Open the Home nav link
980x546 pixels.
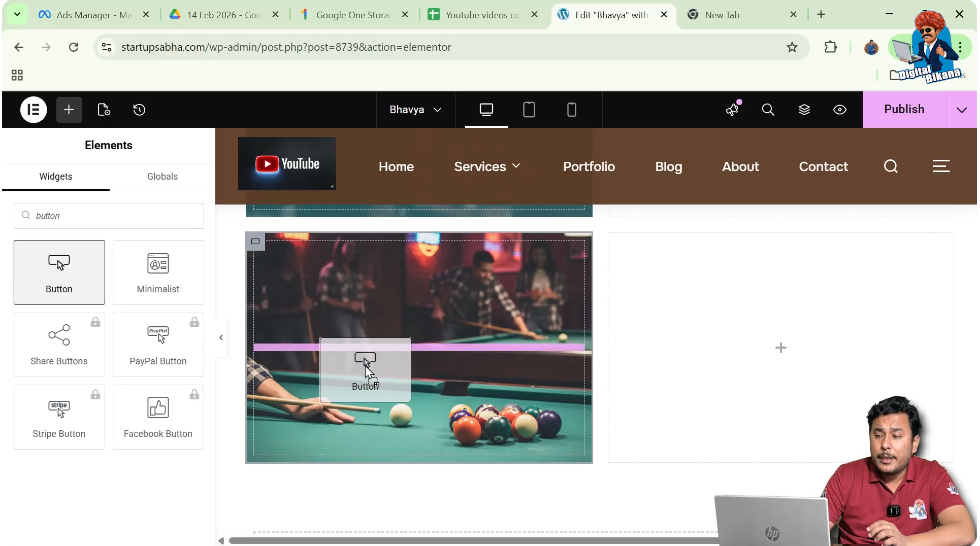point(396,167)
